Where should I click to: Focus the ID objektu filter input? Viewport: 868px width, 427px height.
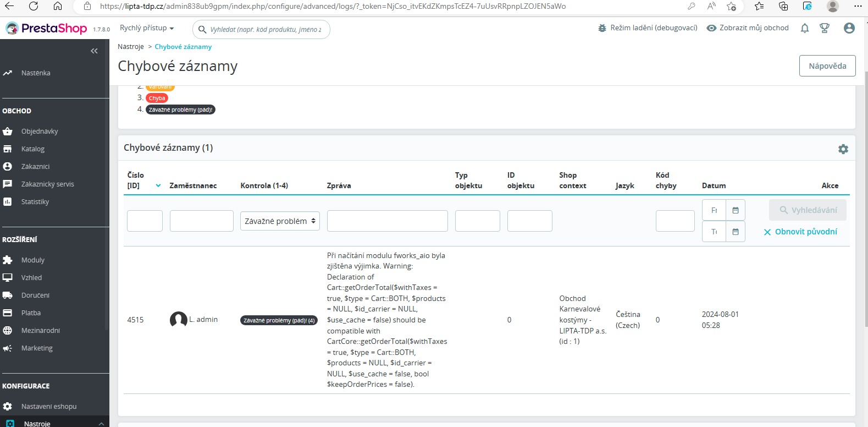coord(530,221)
